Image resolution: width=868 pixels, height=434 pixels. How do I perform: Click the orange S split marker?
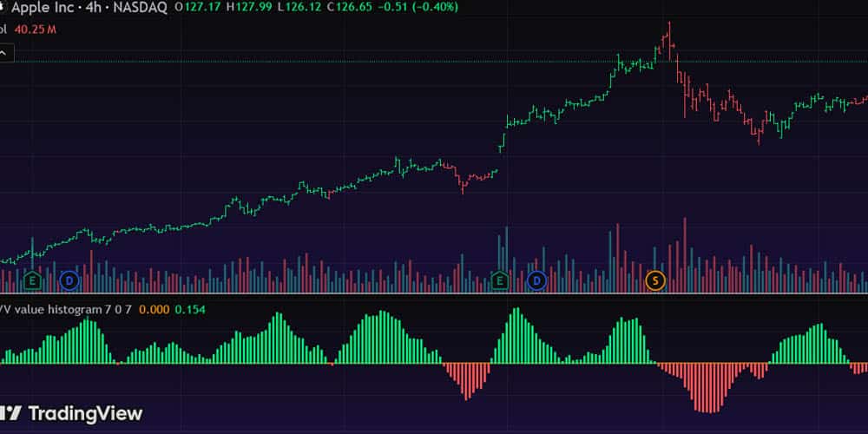pyautogui.click(x=655, y=280)
